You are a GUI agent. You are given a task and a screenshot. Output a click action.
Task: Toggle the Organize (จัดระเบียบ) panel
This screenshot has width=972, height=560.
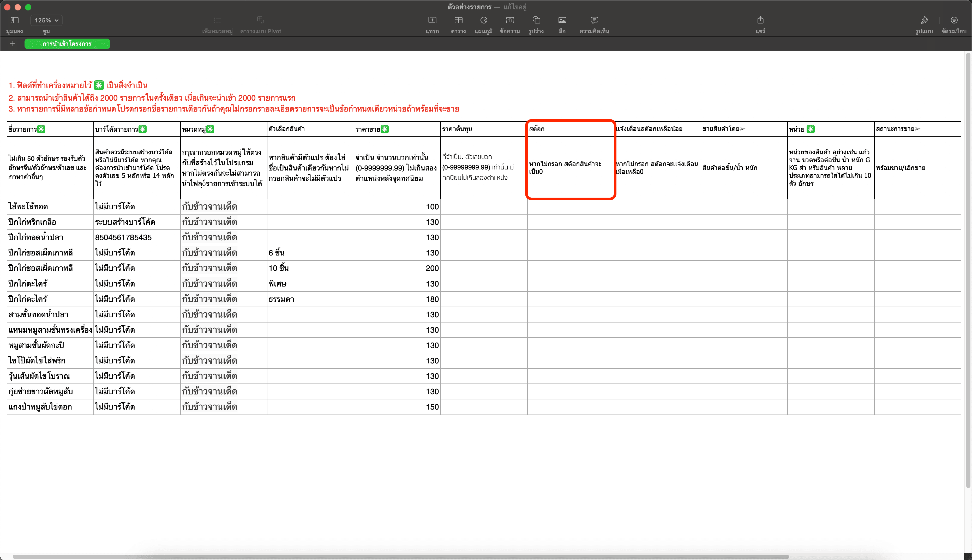point(954,20)
